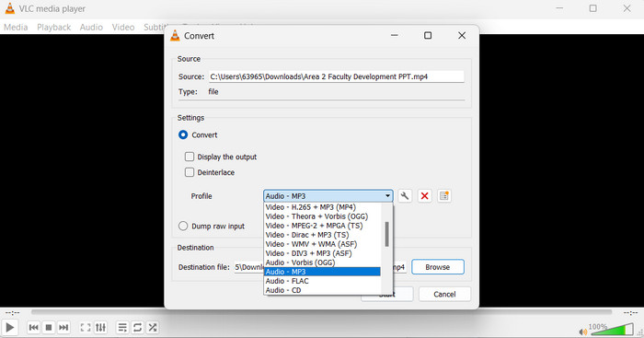Create a new profile icon

tap(444, 196)
